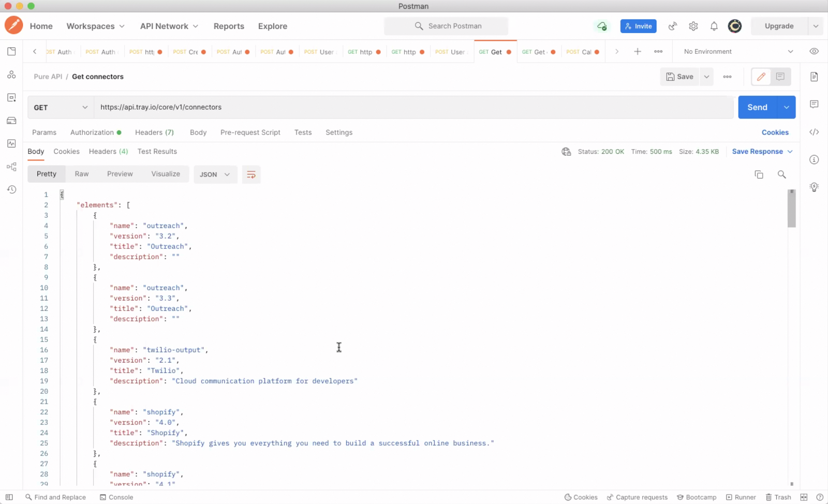
Task: Switch to edit mode with the pencil
Action: 761,77
